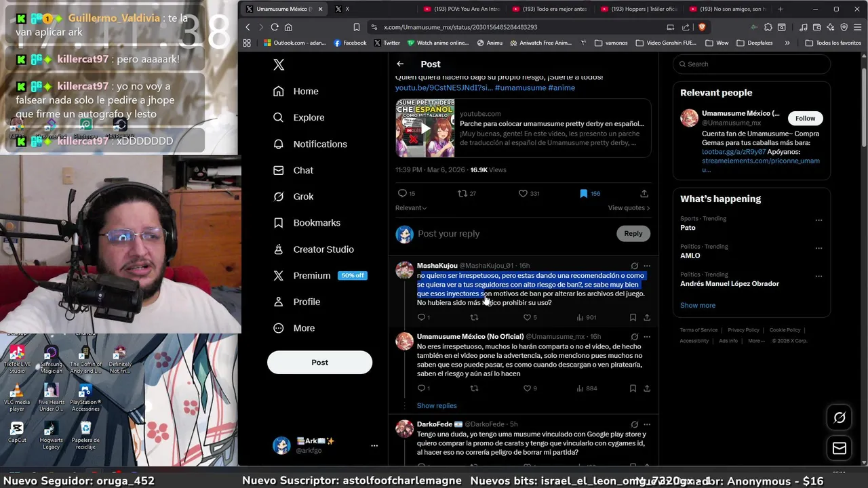
Task: Click the gray Reply button
Action: (x=633, y=233)
